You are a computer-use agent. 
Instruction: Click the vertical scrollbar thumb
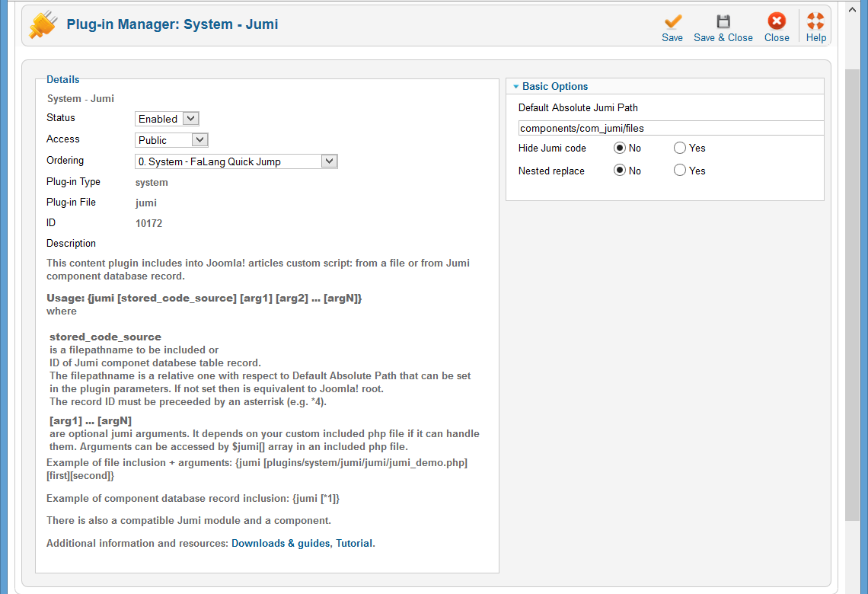(x=852, y=295)
